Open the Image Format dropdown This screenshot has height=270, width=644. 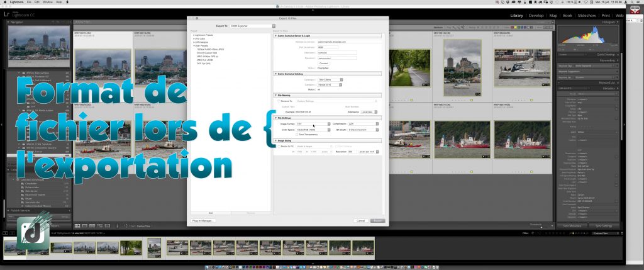(313, 124)
